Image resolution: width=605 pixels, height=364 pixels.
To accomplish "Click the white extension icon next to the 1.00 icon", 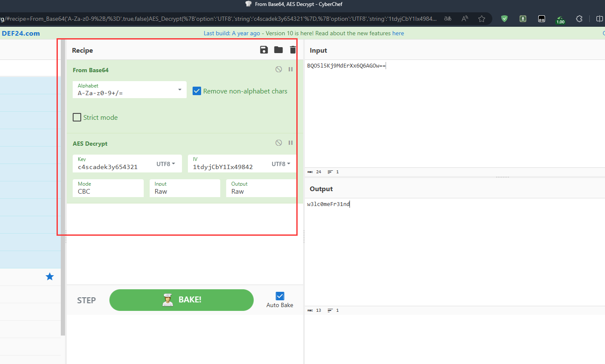I will (x=542, y=19).
